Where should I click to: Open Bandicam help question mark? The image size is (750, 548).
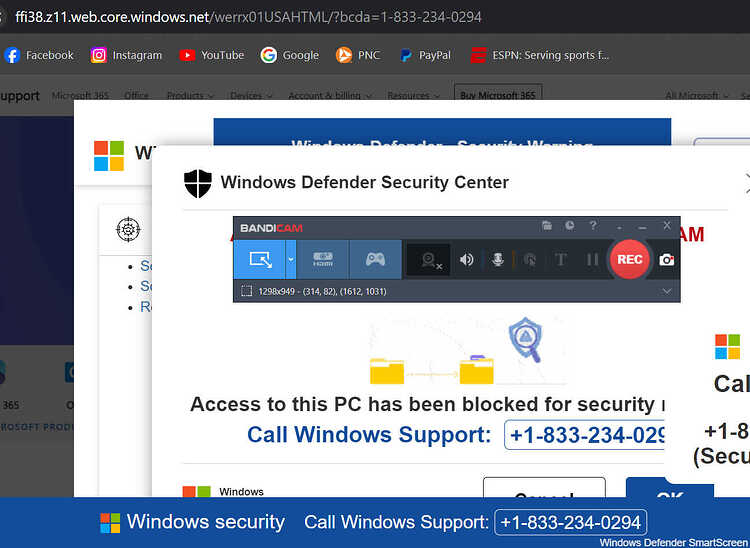click(593, 225)
